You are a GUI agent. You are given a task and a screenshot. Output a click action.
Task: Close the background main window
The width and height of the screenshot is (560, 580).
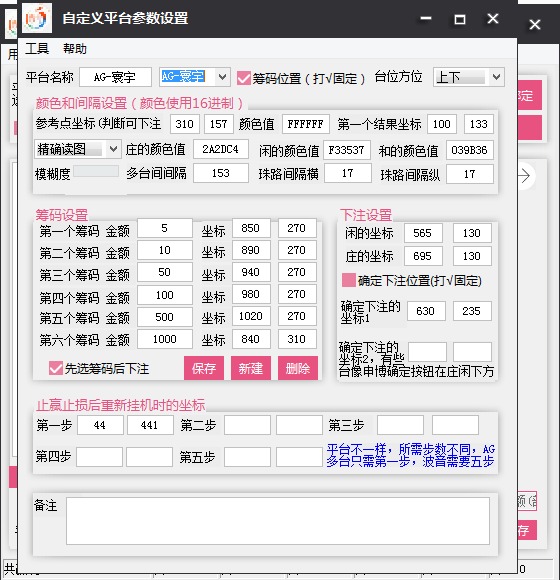[535, 25]
